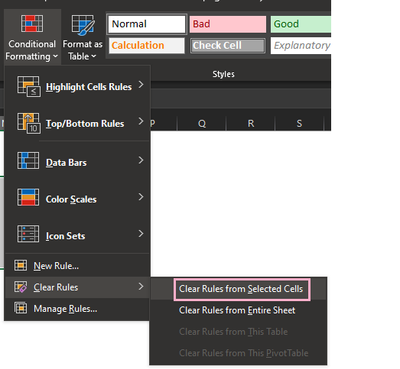This screenshot has height=369, width=400.
Task: Open Top/Bottom Rules submenu
Action: 77,123
